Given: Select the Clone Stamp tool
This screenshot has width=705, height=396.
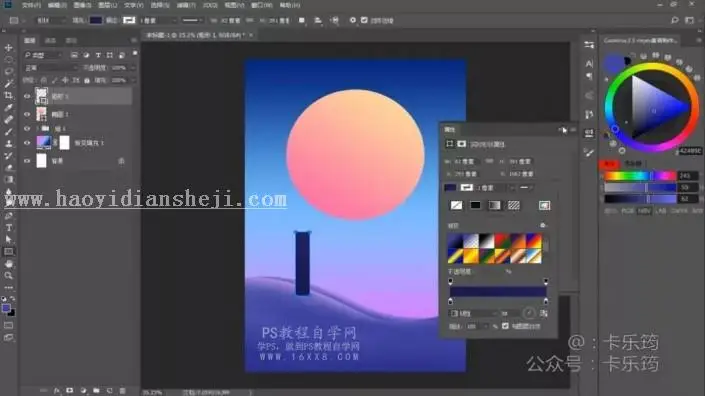Looking at the screenshot, I should [x=9, y=144].
